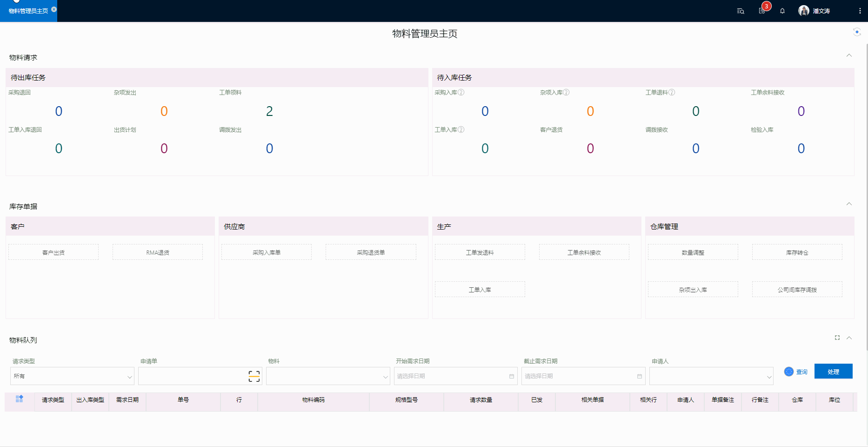The height and width of the screenshot is (447, 868).
Task: Click the refresh icon below the header
Action: click(x=856, y=32)
